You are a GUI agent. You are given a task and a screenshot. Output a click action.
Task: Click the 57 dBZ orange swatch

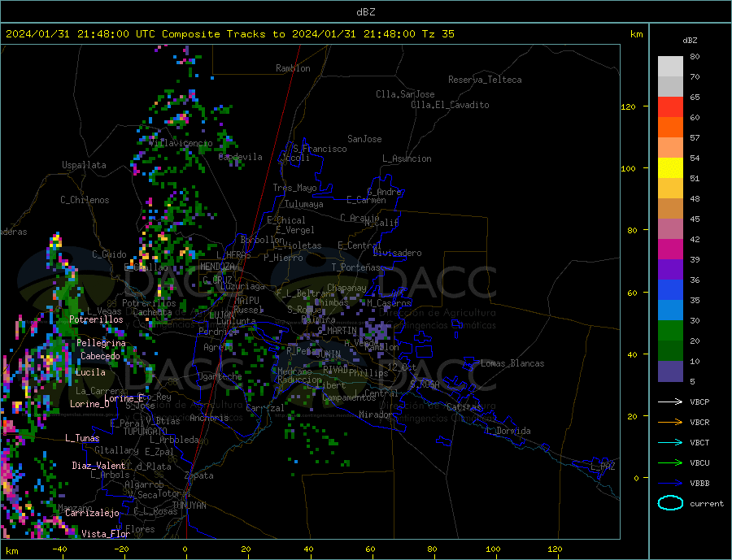670,128
